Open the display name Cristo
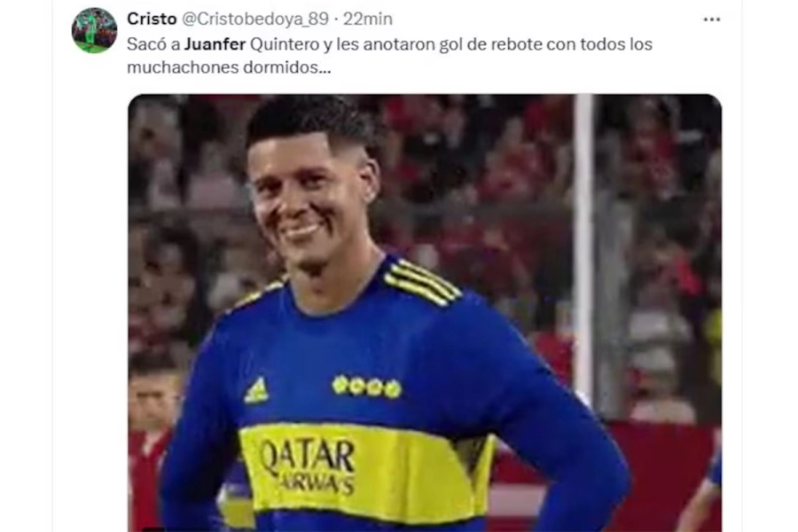The image size is (798, 532). tap(152, 19)
